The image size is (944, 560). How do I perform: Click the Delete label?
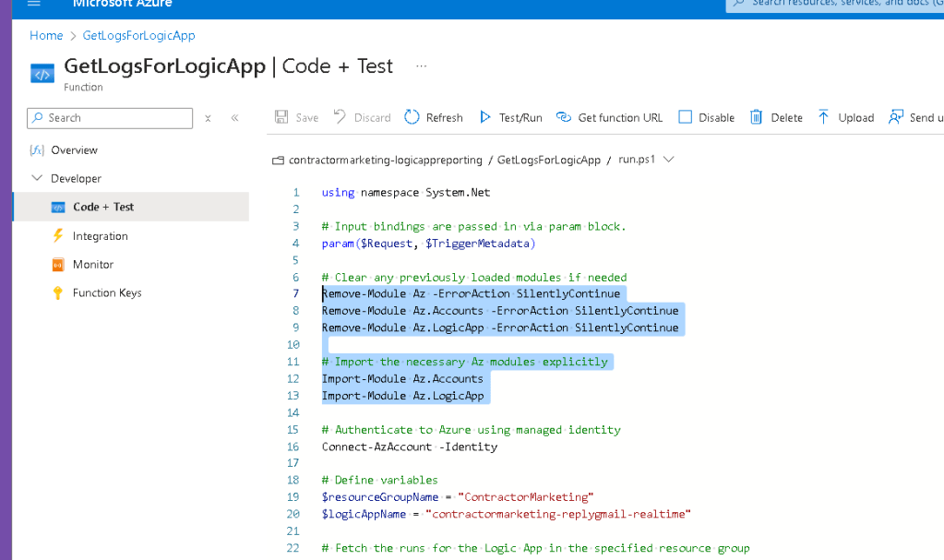786,118
